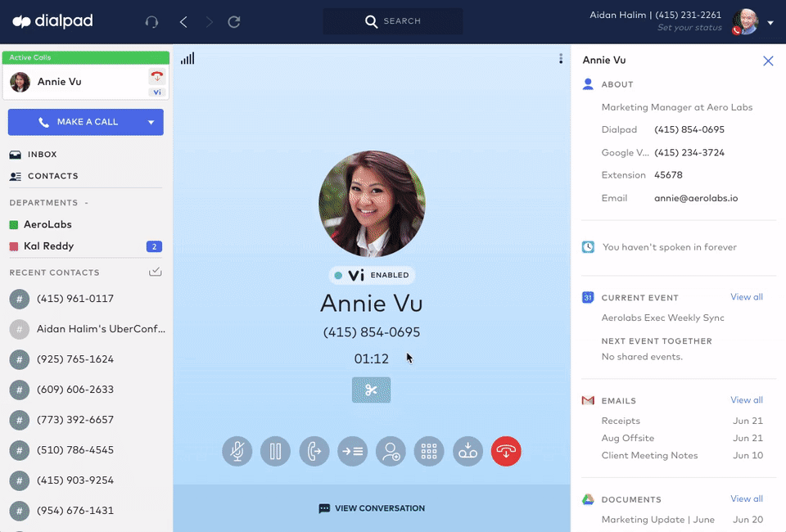
Task: Select recent contact (773) 392-6657
Action: 86,420
